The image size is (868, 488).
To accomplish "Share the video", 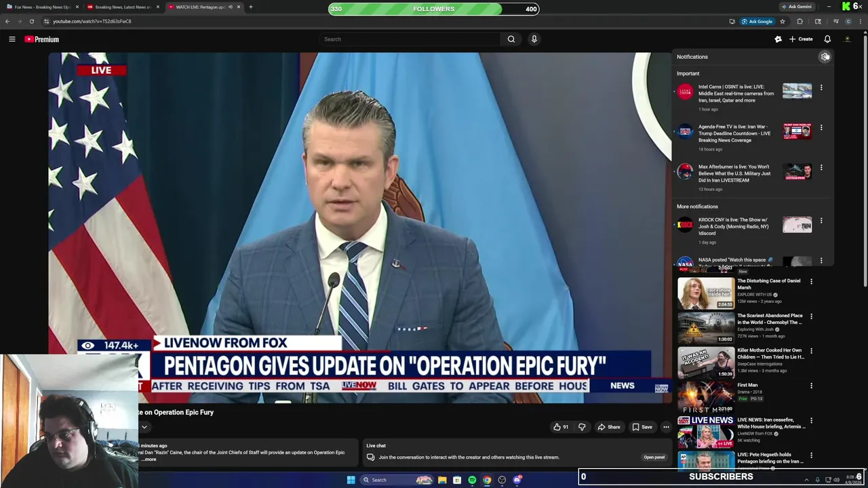I will click(x=608, y=427).
